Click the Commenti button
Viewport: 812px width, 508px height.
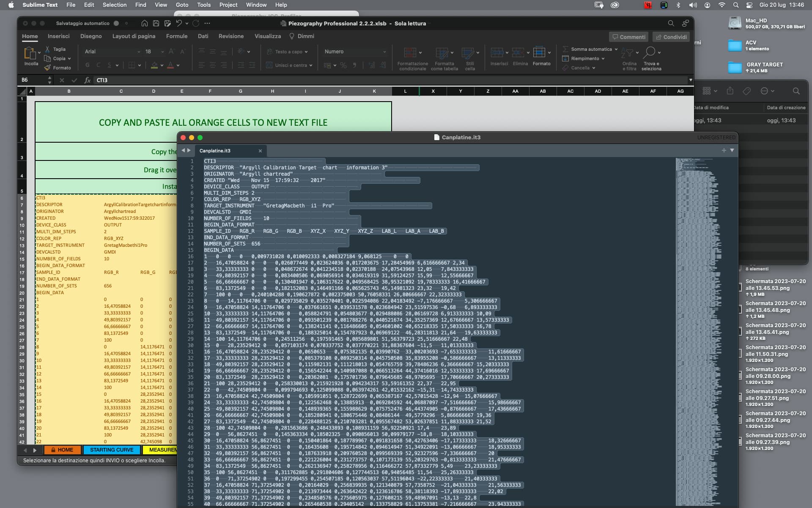pyautogui.click(x=628, y=37)
